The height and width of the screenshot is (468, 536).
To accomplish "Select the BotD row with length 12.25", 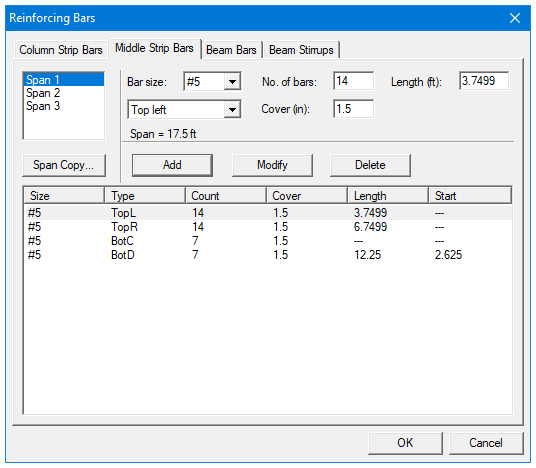I will tap(268, 255).
